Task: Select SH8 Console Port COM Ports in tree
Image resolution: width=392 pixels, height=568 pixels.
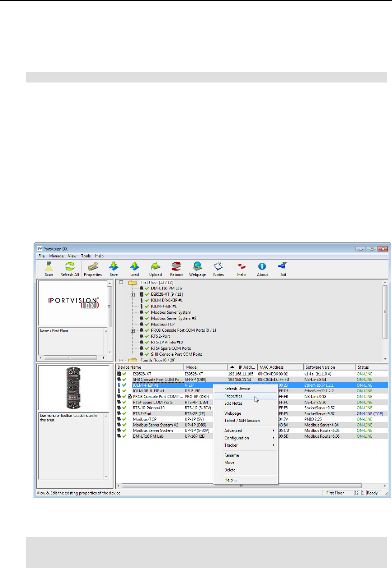Action: click(177, 354)
